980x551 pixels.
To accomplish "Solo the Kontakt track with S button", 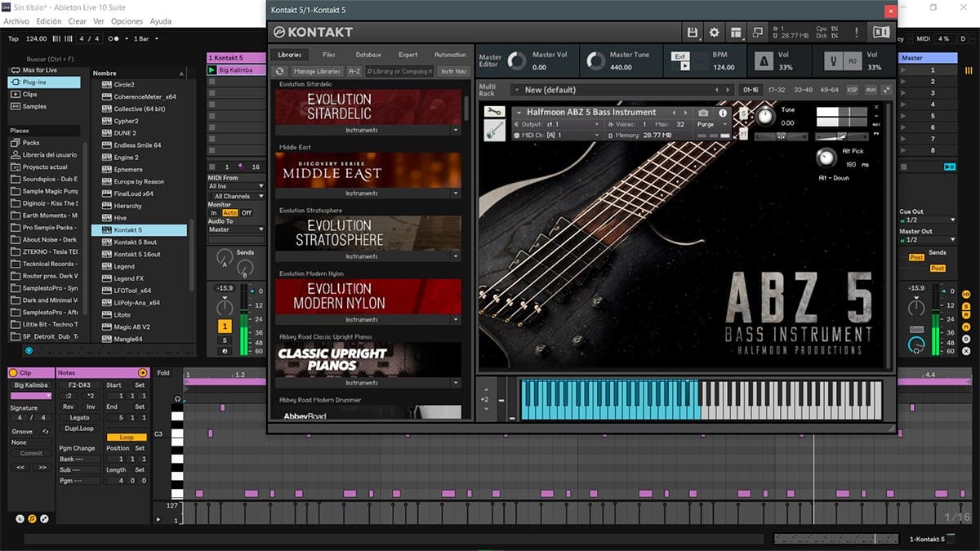I will [x=225, y=340].
